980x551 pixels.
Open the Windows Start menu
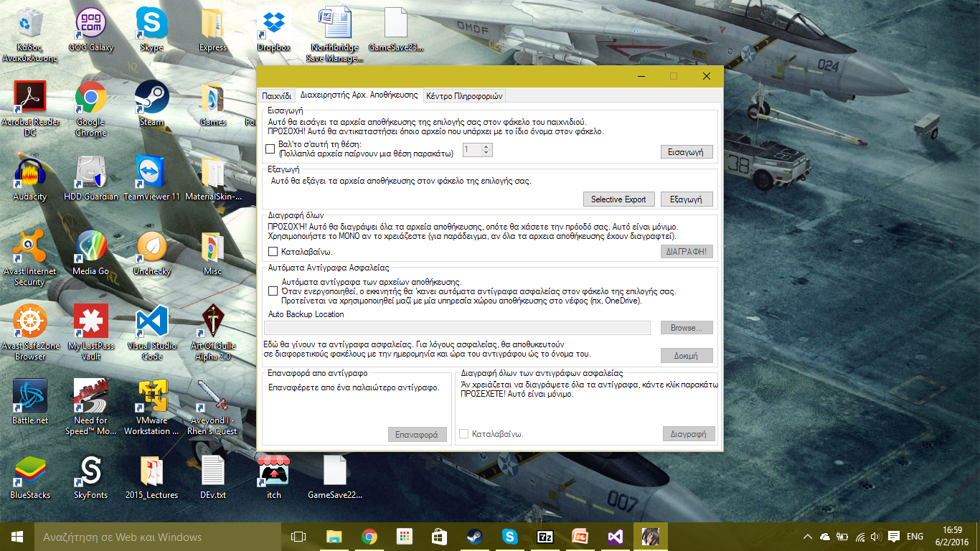click(x=17, y=537)
